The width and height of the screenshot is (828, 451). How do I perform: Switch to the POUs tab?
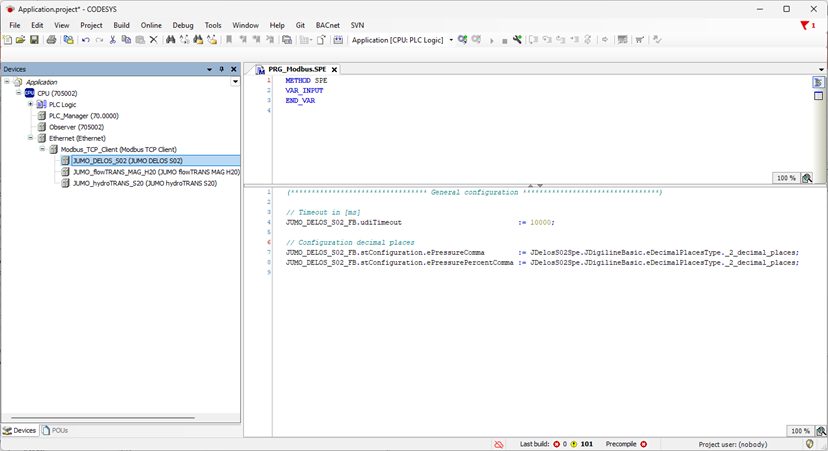tap(55, 430)
